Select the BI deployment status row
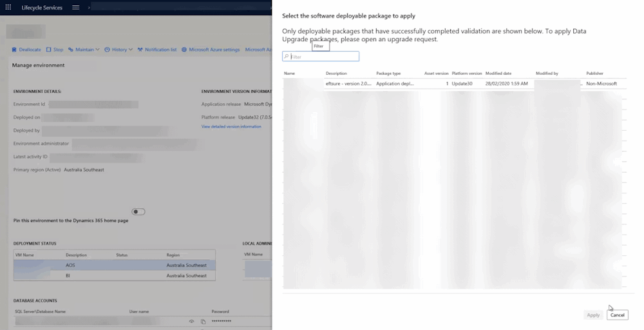Image resolution: width=644 pixels, height=330 pixels. pos(114,276)
